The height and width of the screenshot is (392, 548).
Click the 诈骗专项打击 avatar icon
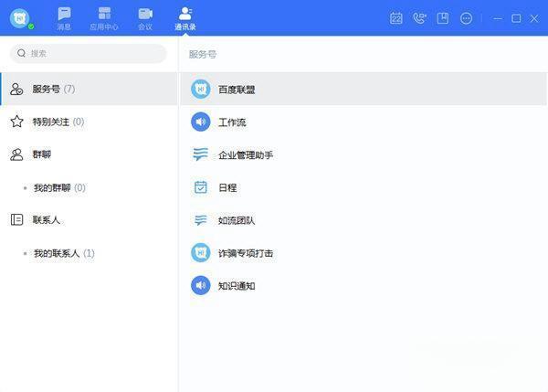pyautogui.click(x=201, y=252)
